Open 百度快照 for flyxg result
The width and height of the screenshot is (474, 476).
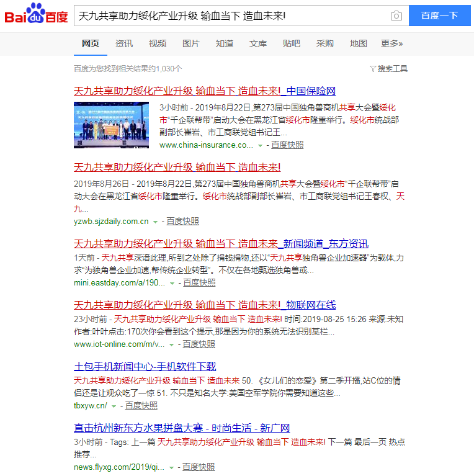click(x=198, y=467)
